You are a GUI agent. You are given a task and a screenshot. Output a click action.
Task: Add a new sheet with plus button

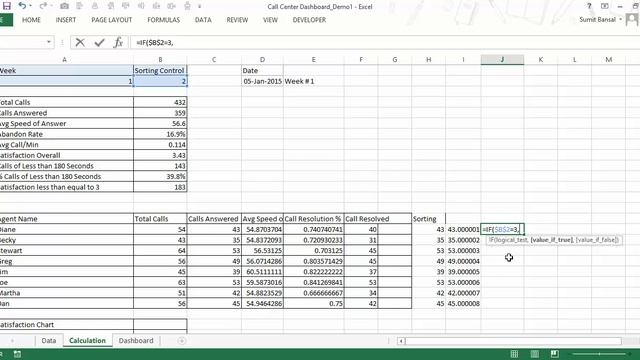(x=182, y=340)
